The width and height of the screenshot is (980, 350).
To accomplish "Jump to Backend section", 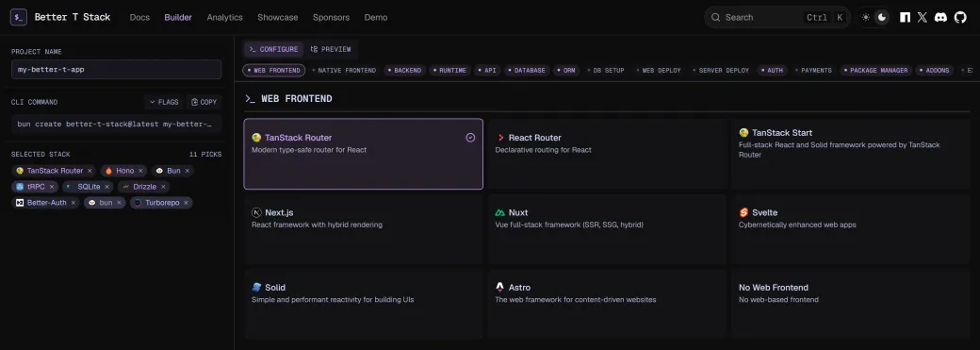I will [x=403, y=71].
